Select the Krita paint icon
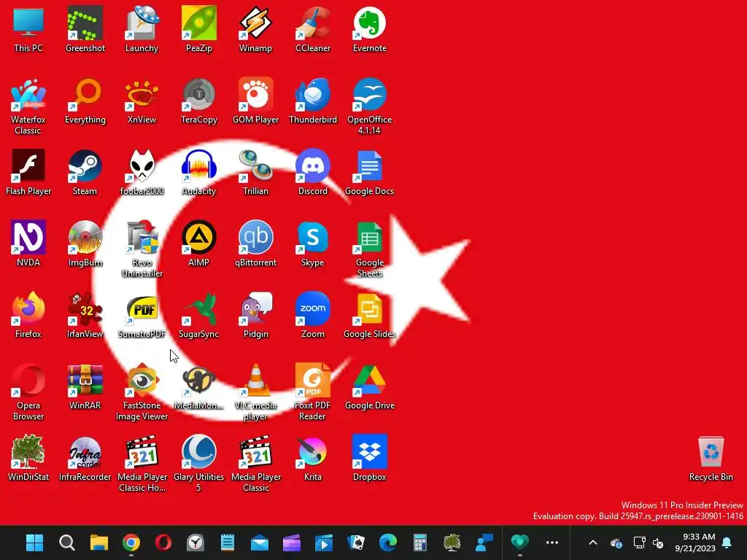The height and width of the screenshot is (560, 747). [x=313, y=458]
